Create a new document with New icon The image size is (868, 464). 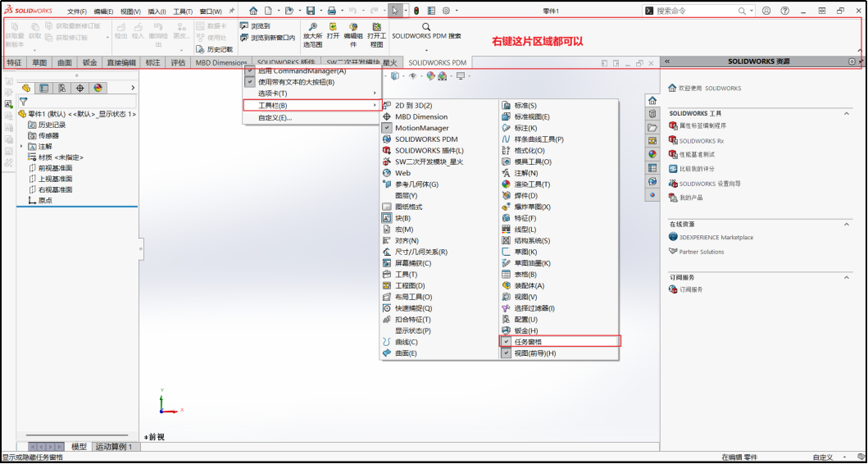269,11
